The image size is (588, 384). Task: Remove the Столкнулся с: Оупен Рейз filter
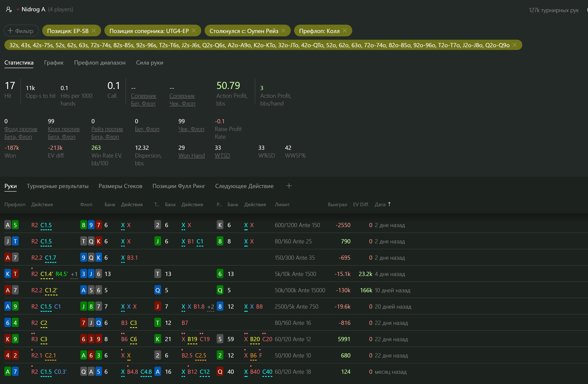[283, 31]
